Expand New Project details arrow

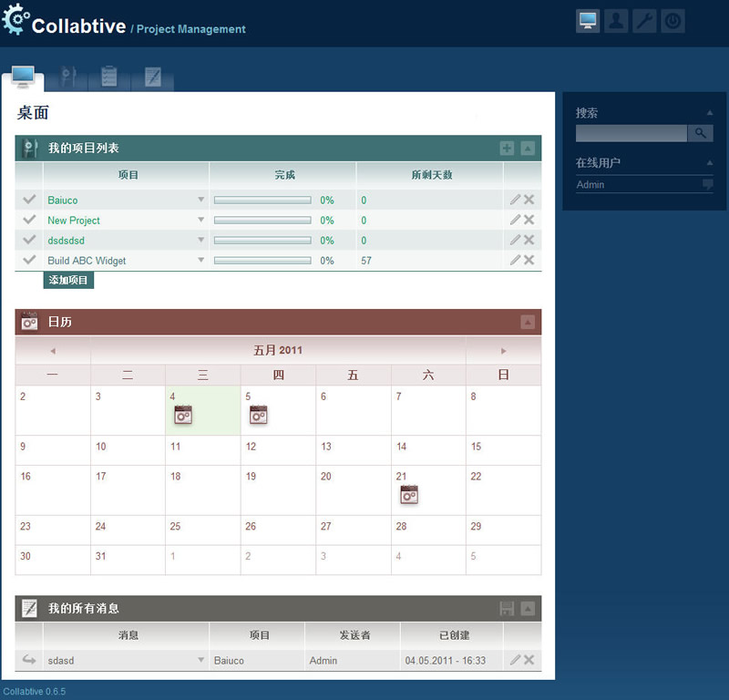click(200, 220)
